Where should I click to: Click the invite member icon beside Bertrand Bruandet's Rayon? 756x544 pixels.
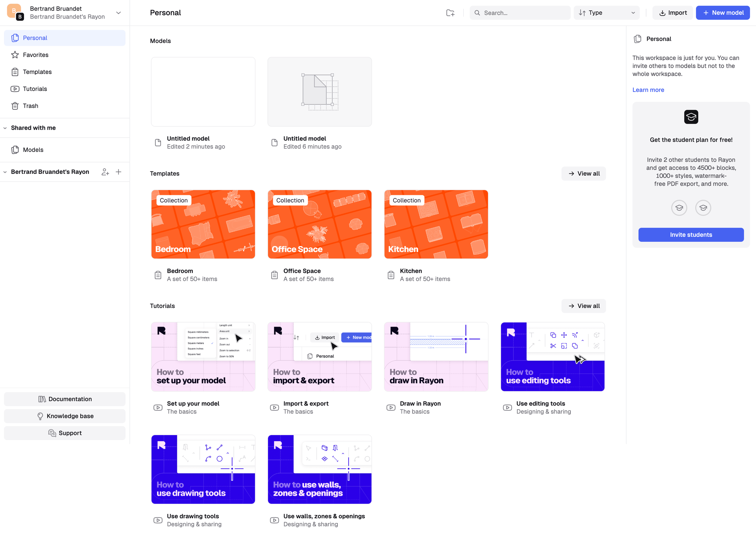click(x=105, y=172)
